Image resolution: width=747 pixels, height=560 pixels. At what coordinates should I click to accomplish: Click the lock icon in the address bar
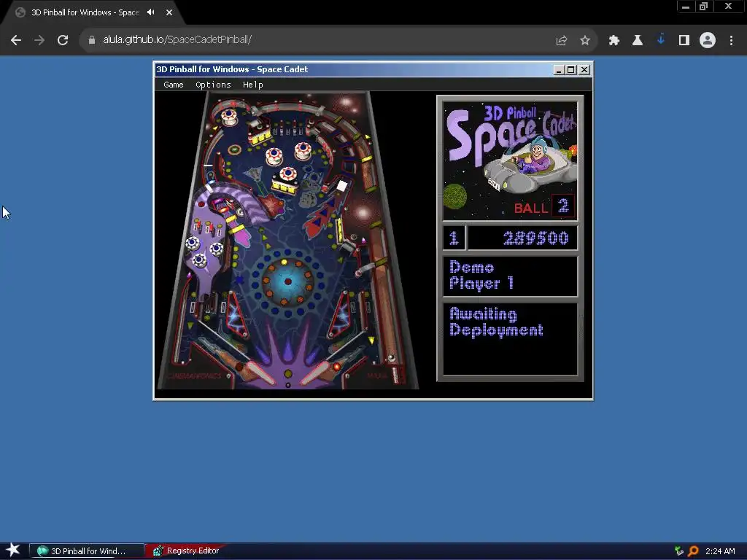(x=91, y=40)
